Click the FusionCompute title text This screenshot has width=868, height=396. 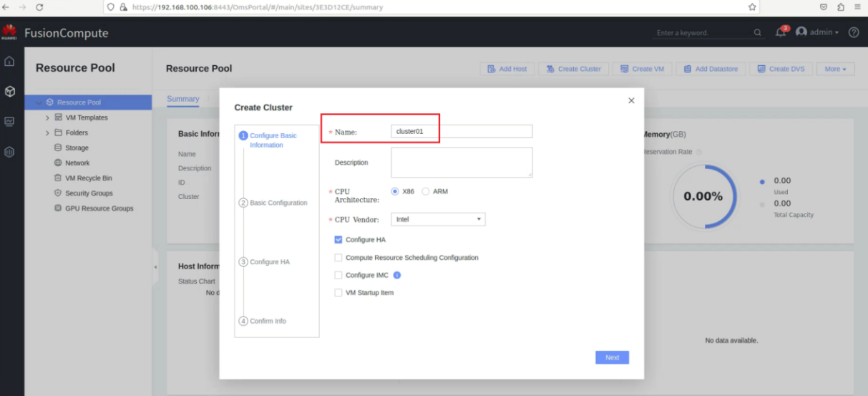click(66, 33)
